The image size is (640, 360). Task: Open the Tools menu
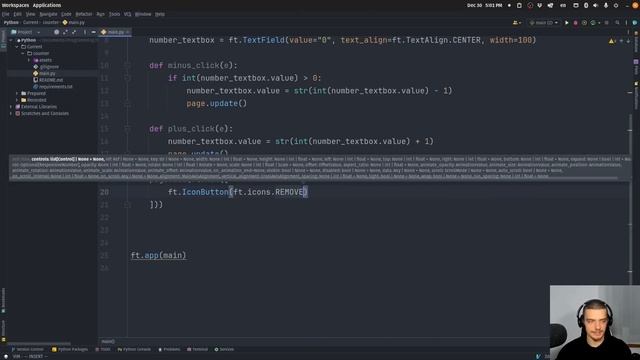[x=114, y=14]
